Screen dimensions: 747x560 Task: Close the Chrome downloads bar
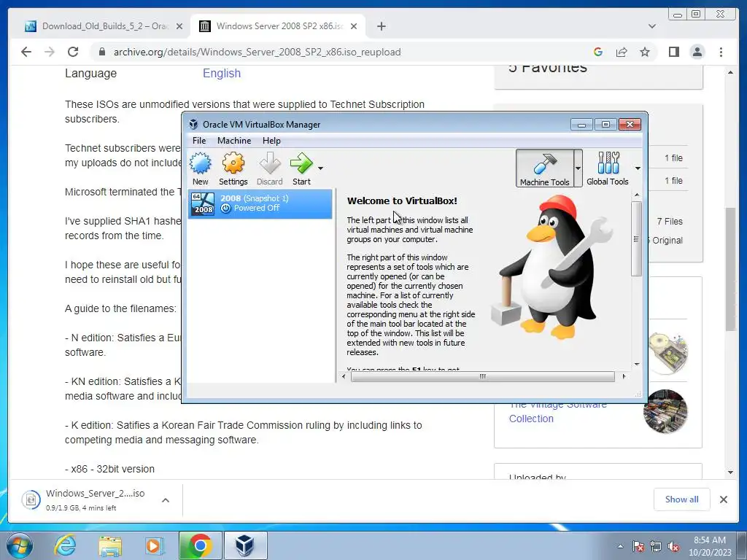[723, 499]
